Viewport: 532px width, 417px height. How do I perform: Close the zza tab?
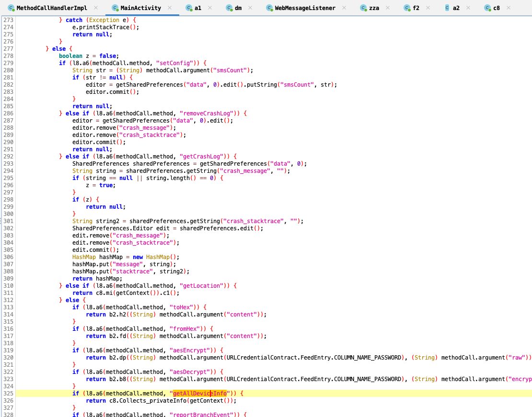click(x=387, y=8)
